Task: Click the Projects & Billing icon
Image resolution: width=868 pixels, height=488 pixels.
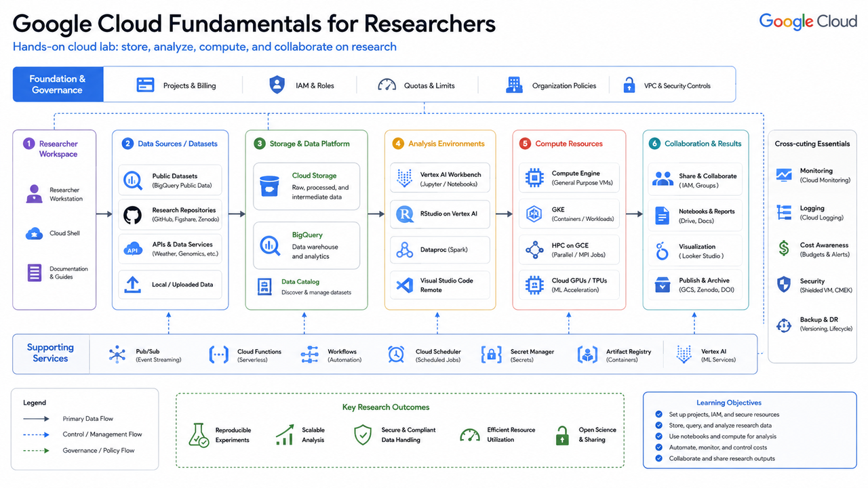Action: click(145, 85)
